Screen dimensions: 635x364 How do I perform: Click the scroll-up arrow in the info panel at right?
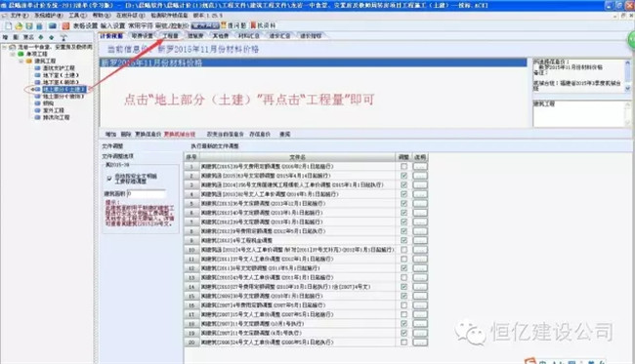coord(628,63)
